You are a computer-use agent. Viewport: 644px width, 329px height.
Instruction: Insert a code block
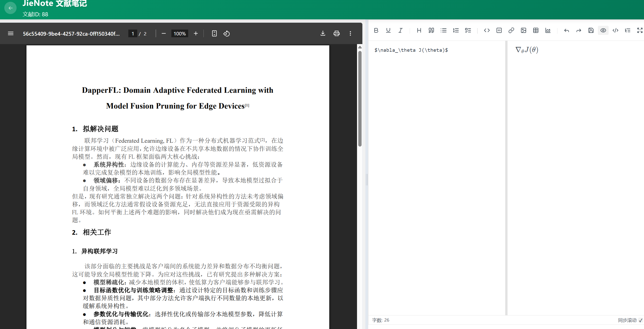499,31
